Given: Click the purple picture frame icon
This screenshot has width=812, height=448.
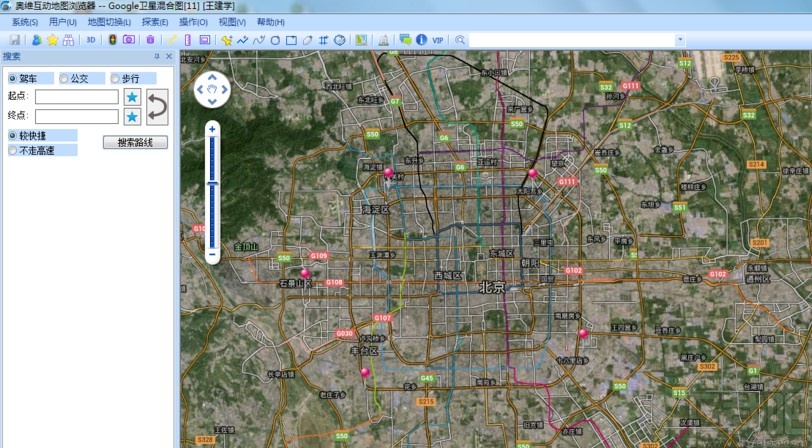Looking at the screenshot, I should [205, 40].
